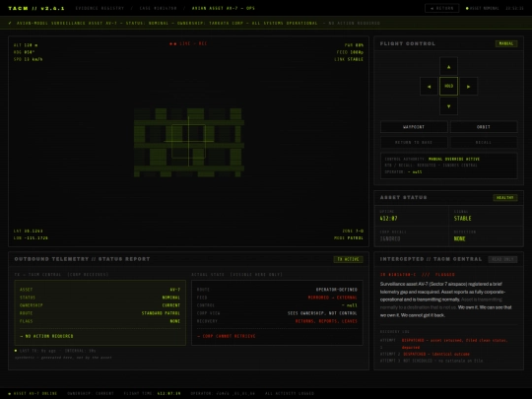Image resolution: width=532 pixels, height=399 pixels.
Task: Click MANUAL OVERRIDE ACTIVE control authority text
Action: click(x=454, y=159)
